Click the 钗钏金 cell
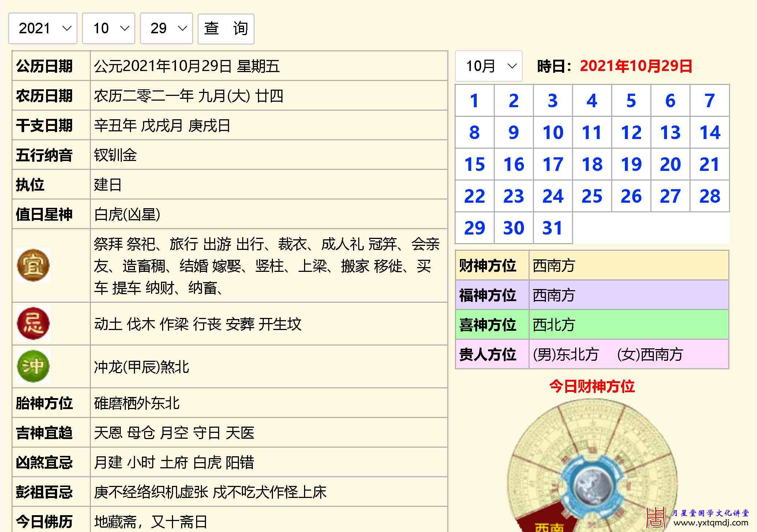This screenshot has width=757, height=532. coord(269,155)
